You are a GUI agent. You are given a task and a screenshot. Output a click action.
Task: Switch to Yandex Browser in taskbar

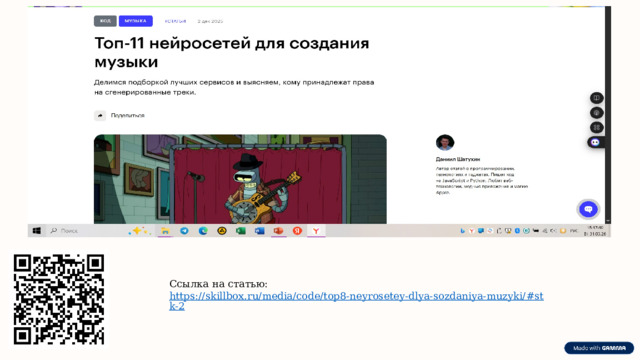[x=316, y=231]
